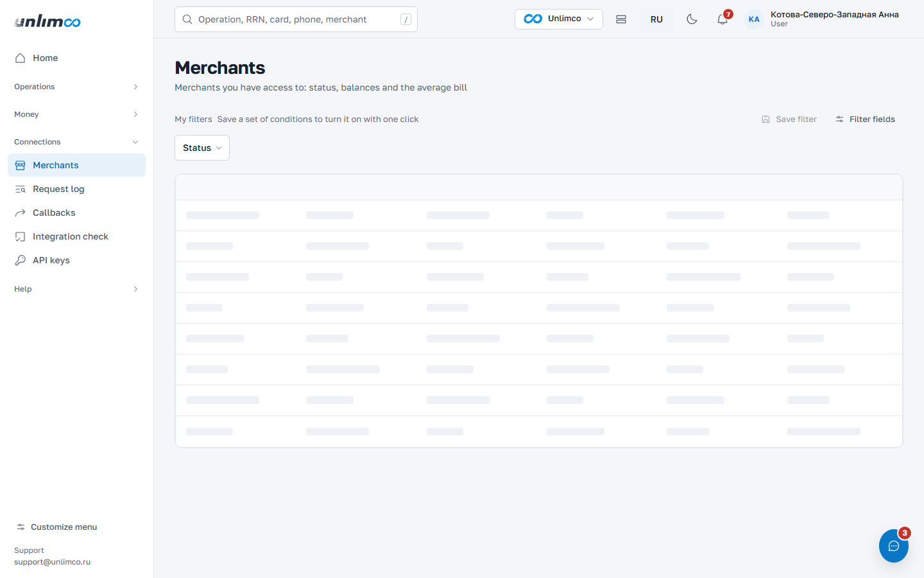Open notifications bell

click(723, 19)
